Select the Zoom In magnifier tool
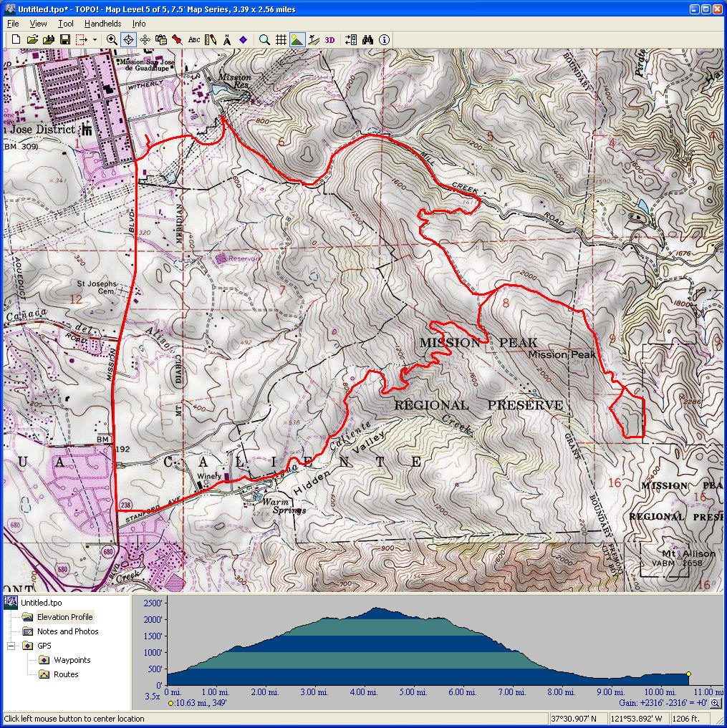This screenshot has height=728, width=727. (x=112, y=39)
